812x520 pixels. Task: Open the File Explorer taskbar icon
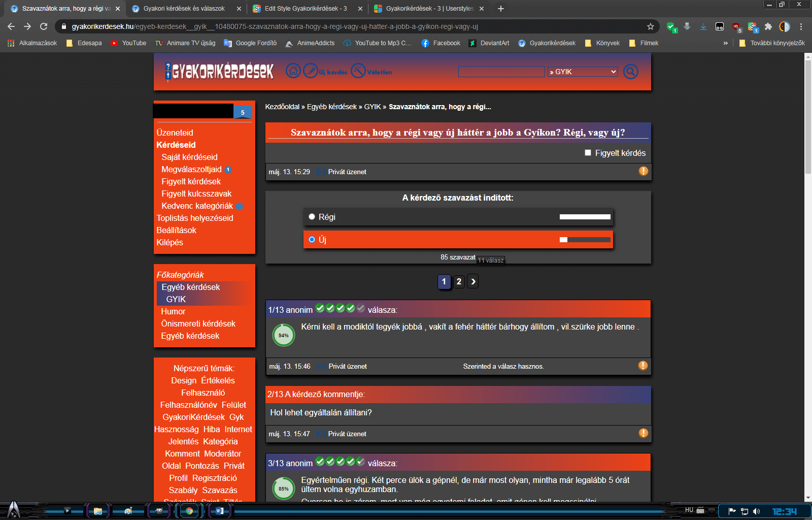(x=97, y=511)
